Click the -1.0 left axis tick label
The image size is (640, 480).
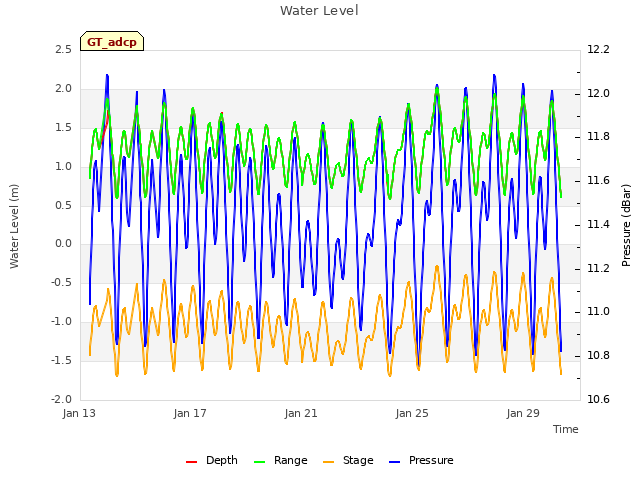click(61, 322)
